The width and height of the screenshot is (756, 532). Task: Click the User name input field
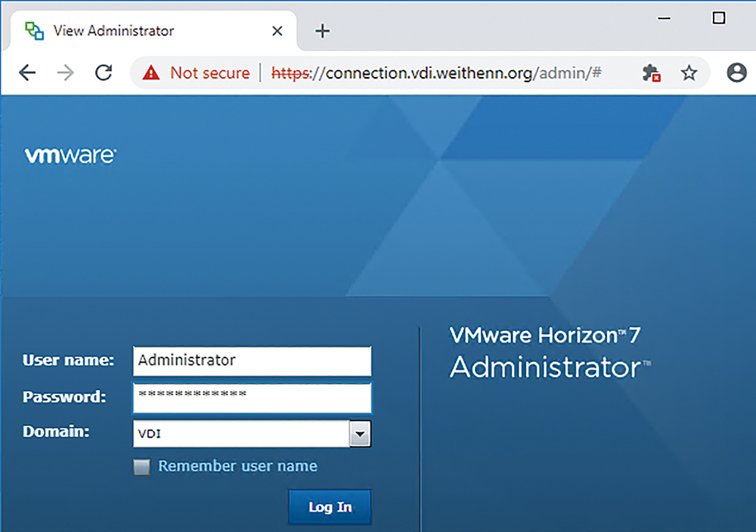253,361
